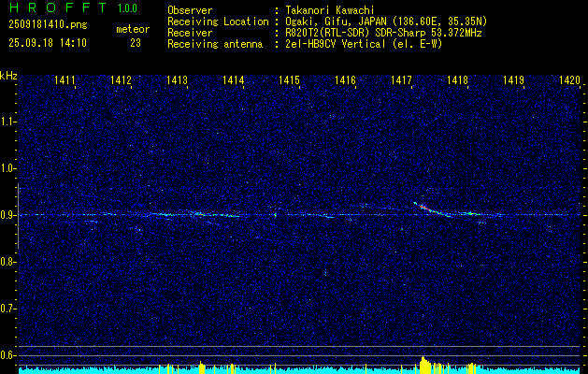Select the 1411 time marker
Screen dimensions: 588x374
(65, 81)
